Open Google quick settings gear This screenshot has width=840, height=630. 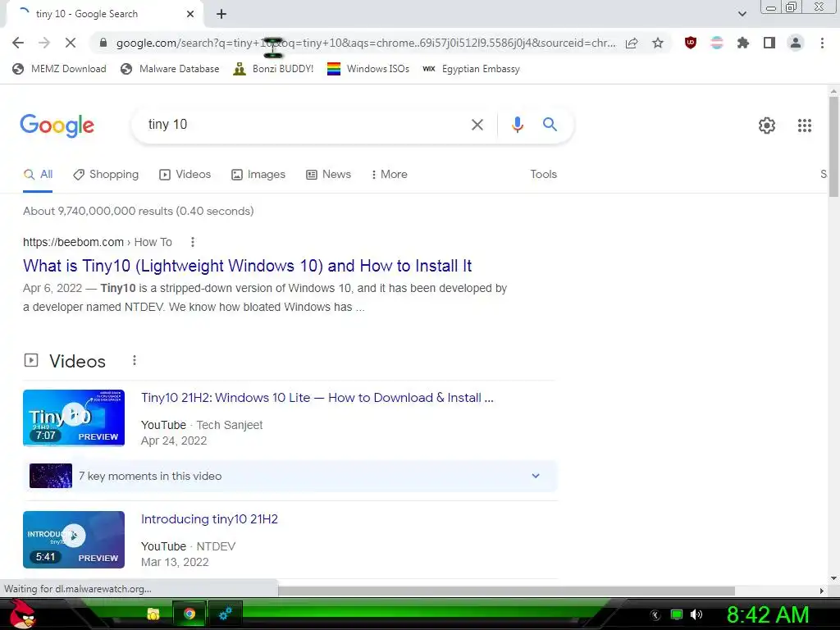tap(767, 126)
